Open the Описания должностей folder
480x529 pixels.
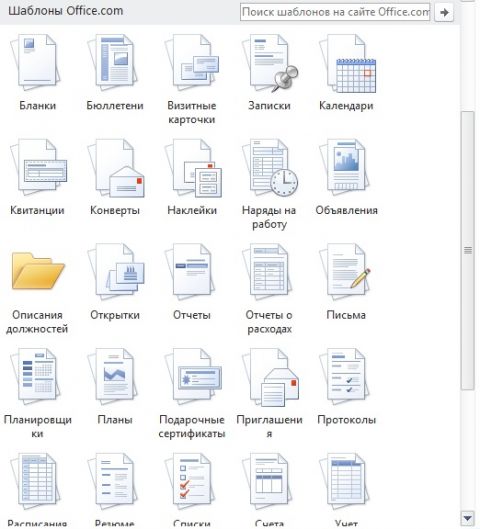pyautogui.click(x=38, y=271)
